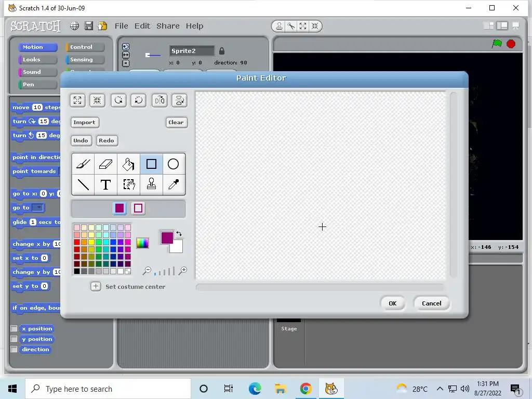Open the File menu
The width and height of the screenshot is (532, 399).
click(121, 26)
